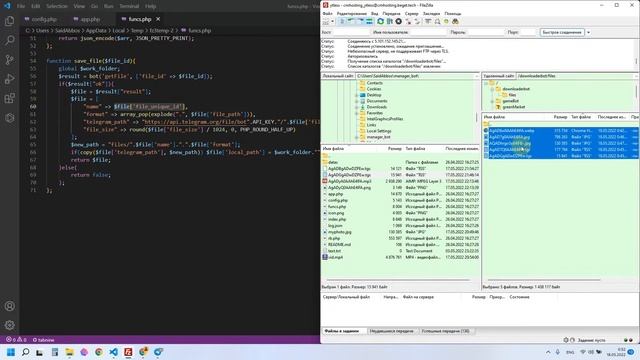
Task: Refresh file and folder lists in FileZilla
Action: click(x=380, y=21)
